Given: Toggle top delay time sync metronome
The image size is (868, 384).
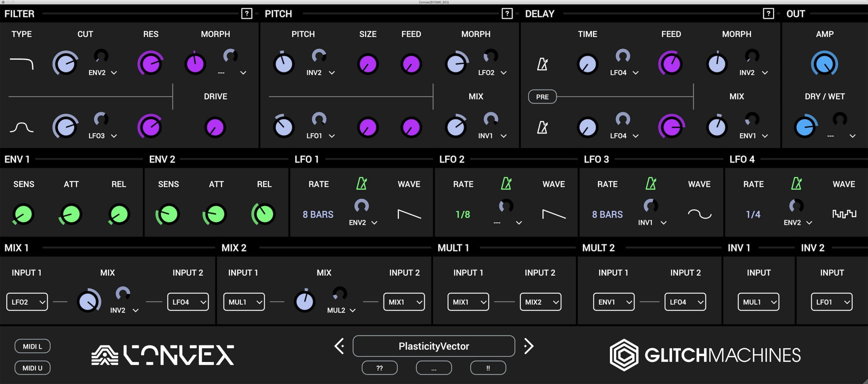Looking at the screenshot, I should click(542, 64).
